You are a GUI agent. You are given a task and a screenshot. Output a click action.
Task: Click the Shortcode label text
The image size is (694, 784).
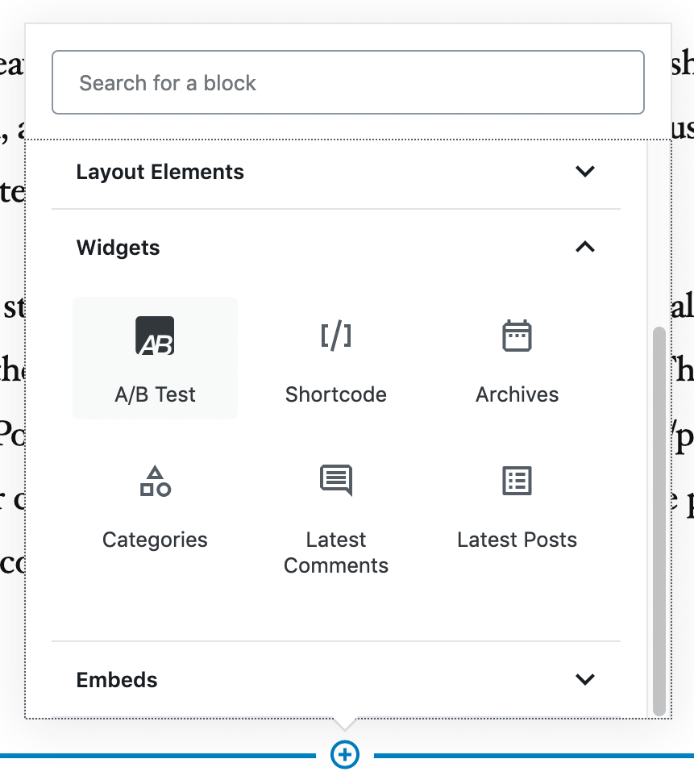[x=336, y=394]
